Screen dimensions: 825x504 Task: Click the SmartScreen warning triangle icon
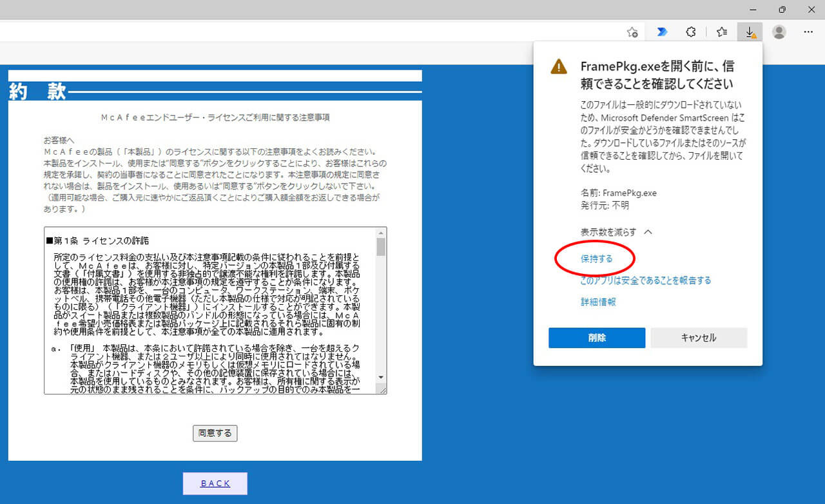(x=559, y=66)
